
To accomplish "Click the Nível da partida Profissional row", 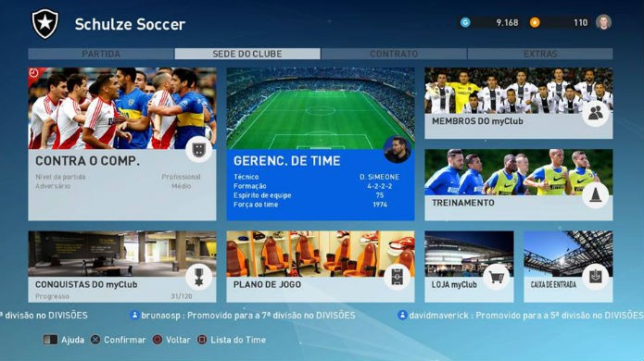I will click(118, 177).
